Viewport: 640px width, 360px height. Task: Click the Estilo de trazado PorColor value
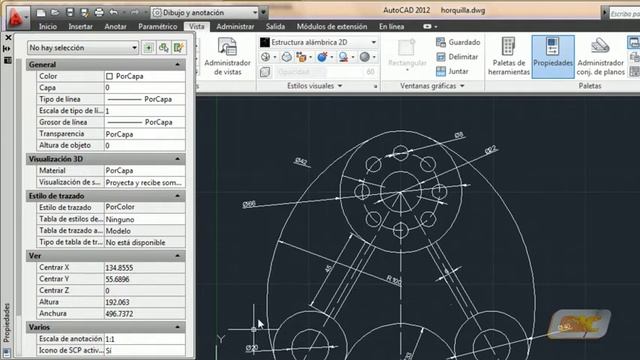(x=144, y=207)
